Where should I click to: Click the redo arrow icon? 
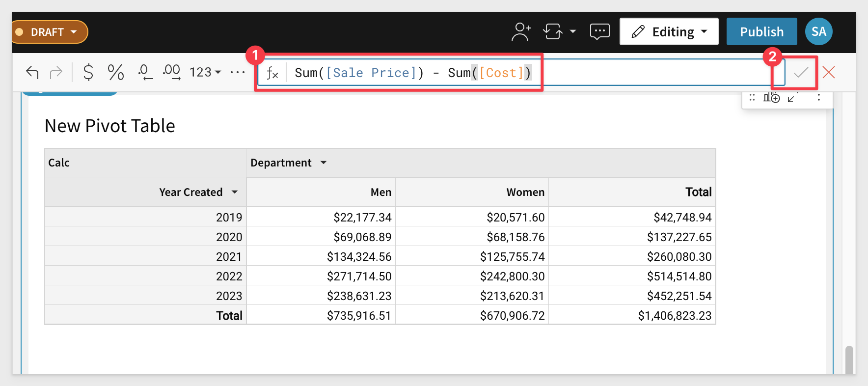pos(56,73)
